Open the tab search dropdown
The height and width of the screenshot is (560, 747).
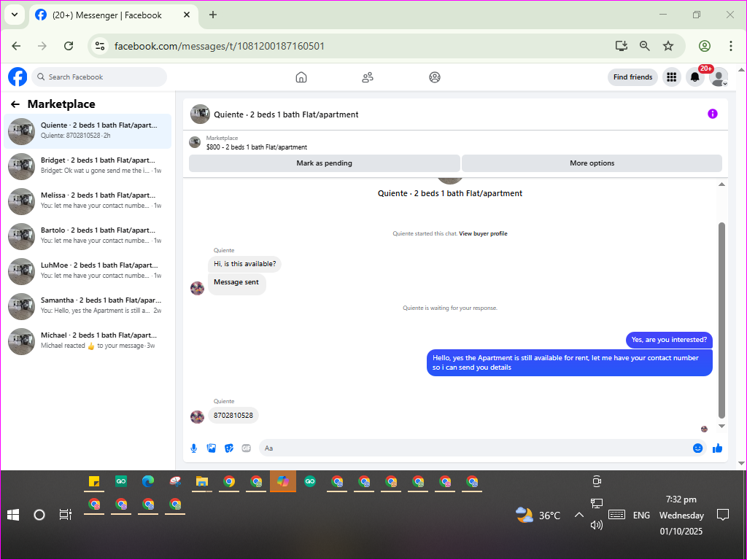coord(15,15)
